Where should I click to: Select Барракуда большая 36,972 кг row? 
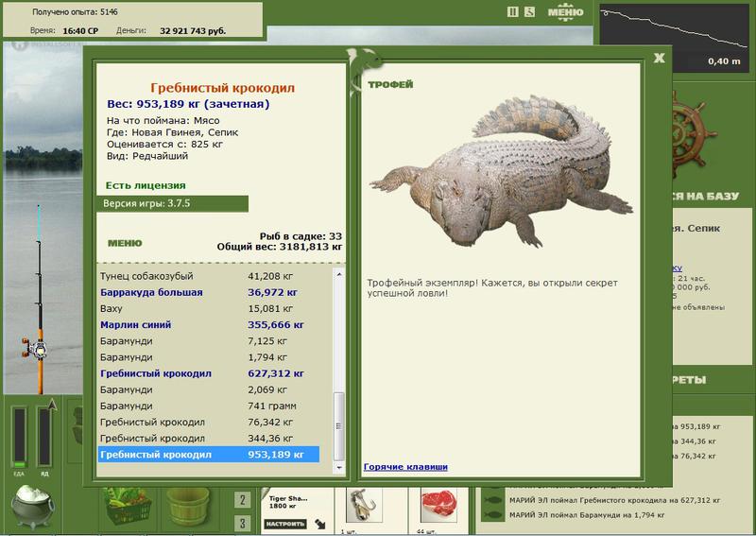[209, 292]
